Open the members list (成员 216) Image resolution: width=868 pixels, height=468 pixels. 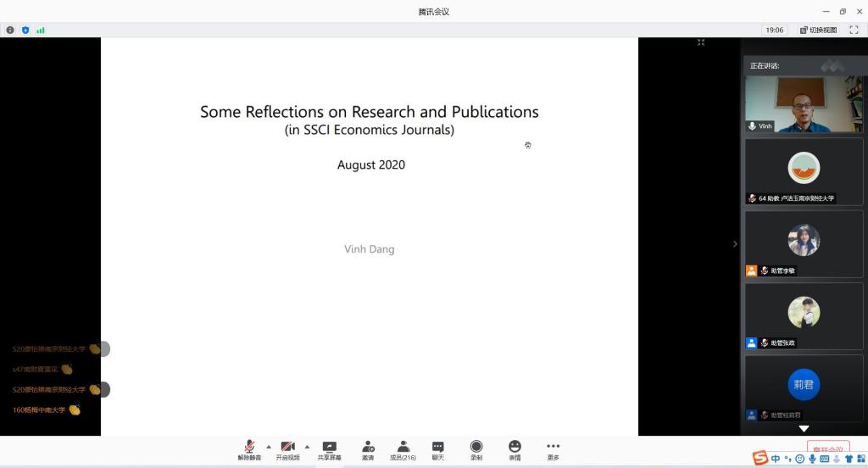(403, 450)
